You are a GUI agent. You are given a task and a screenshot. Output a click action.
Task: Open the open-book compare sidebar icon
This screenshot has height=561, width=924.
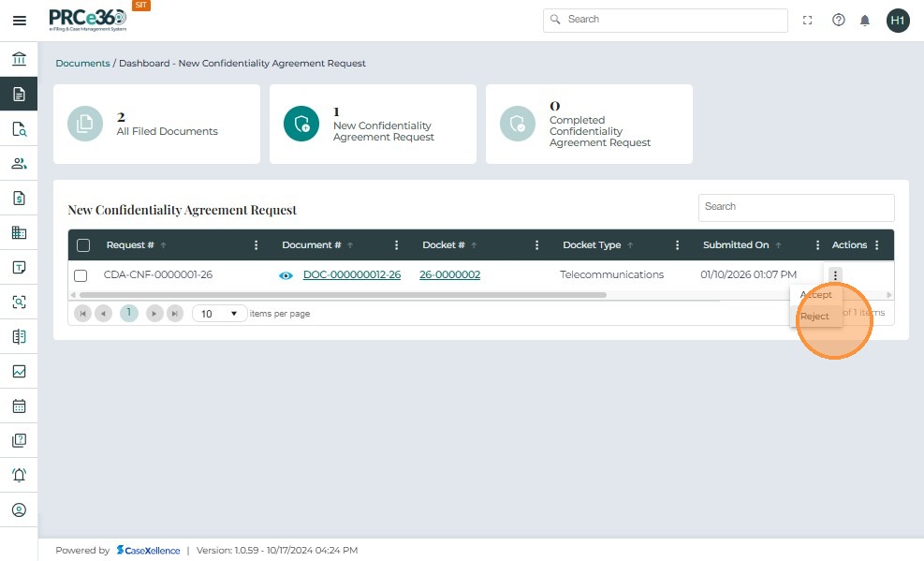point(19,336)
